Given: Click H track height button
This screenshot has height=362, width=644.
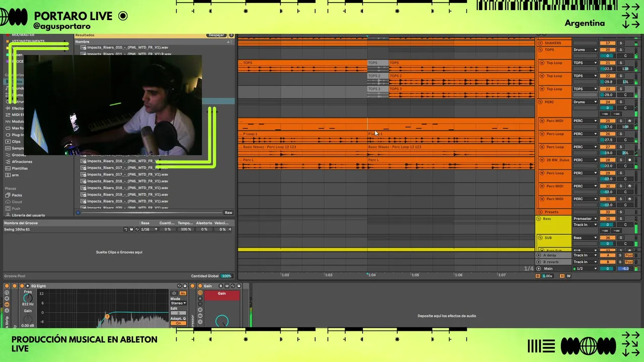Looking at the screenshot, I should 562,276.
